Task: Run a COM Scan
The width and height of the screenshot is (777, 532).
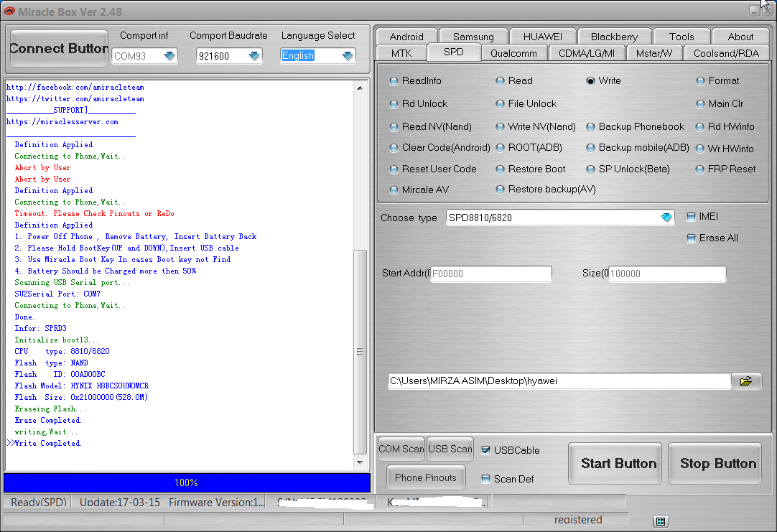Action: pyautogui.click(x=401, y=449)
